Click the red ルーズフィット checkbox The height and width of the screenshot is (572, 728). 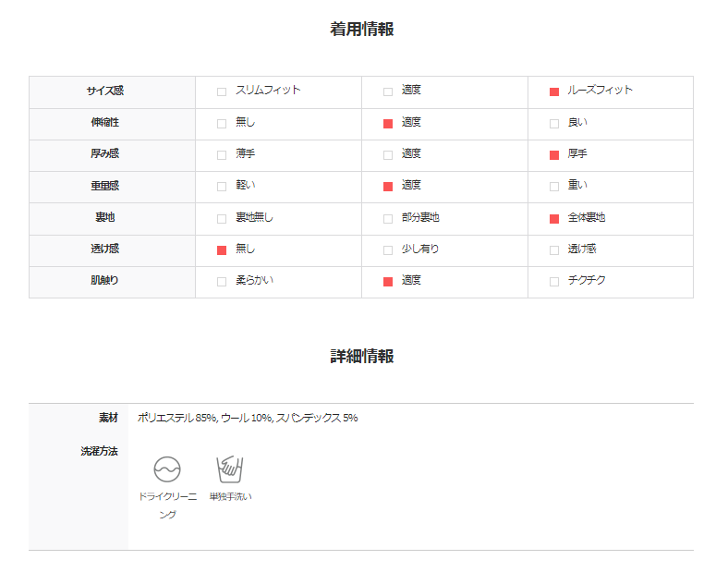(554, 91)
